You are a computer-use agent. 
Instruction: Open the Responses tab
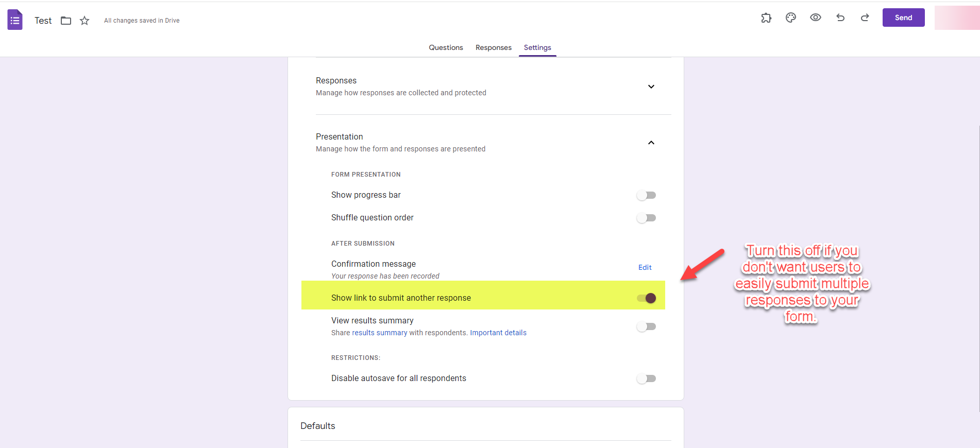coord(493,47)
